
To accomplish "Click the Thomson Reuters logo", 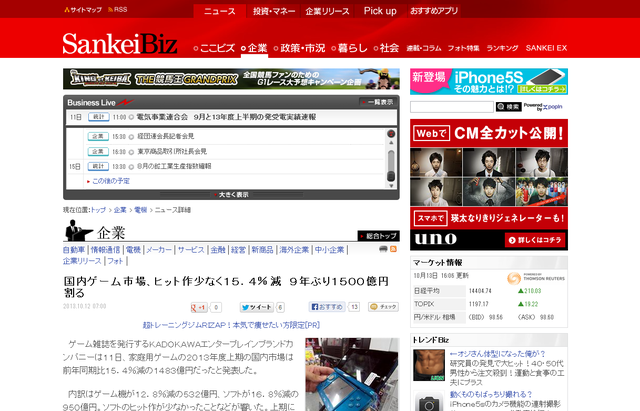I will tap(536, 278).
